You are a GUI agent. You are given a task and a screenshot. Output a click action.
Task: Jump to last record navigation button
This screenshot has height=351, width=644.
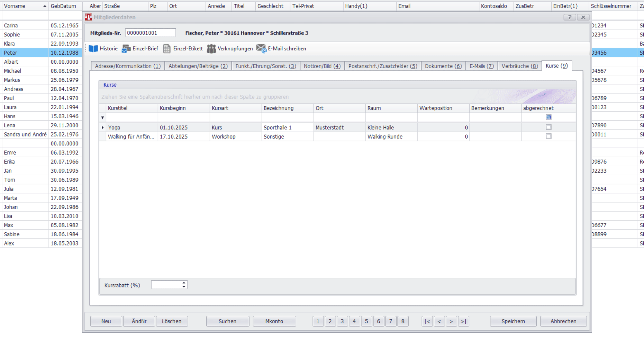pos(463,321)
